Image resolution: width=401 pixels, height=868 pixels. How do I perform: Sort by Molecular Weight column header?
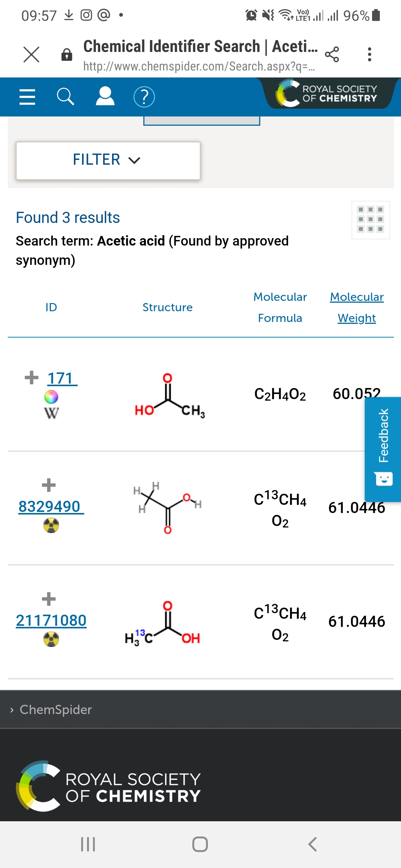click(x=357, y=307)
